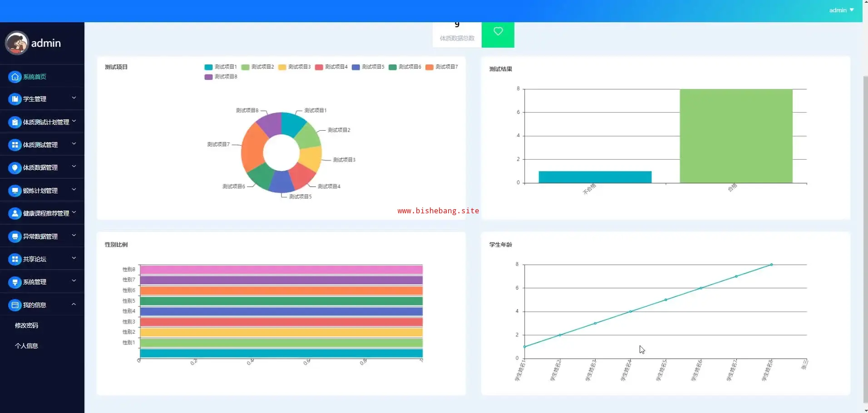The image size is (868, 413).
Task: Open 修改密码 menu item
Action: (x=26, y=325)
